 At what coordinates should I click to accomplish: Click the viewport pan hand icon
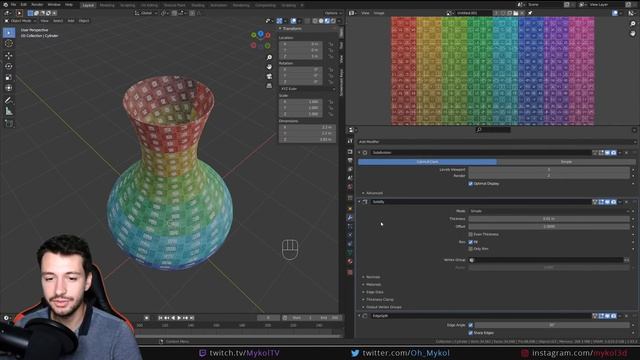pyautogui.click(x=269, y=67)
